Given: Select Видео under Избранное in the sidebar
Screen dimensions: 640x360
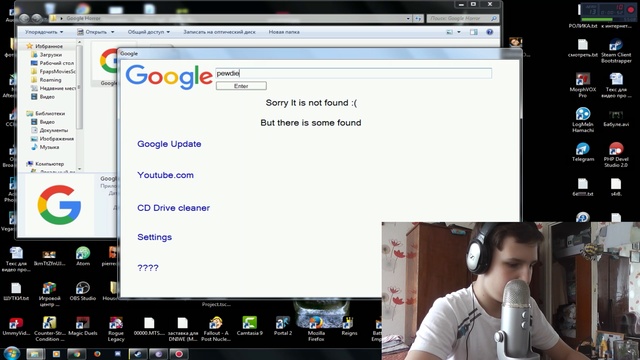Looking at the screenshot, I should [x=43, y=97].
